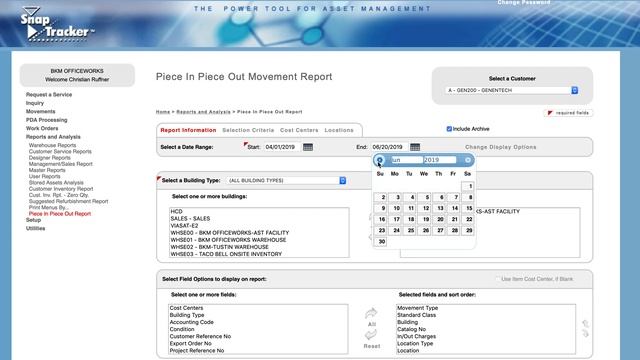Open the Start date calendar picker icon

308,147
